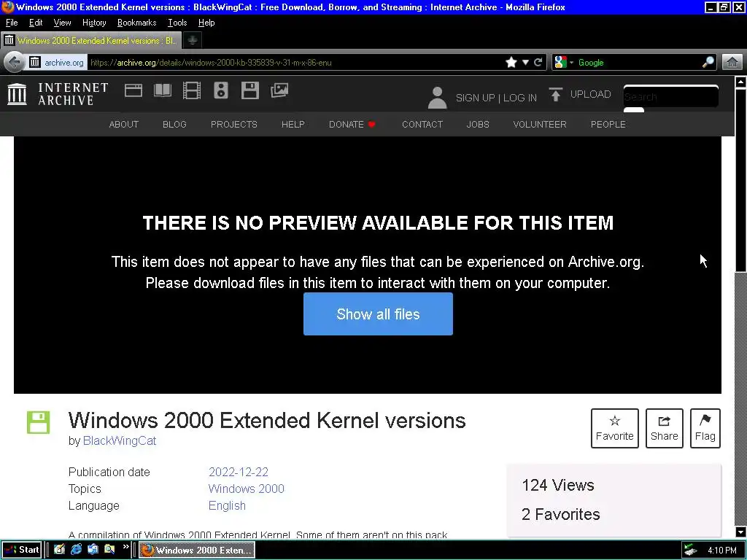Click the UPLOAD text link
The height and width of the screenshot is (560, 747).
590,94
